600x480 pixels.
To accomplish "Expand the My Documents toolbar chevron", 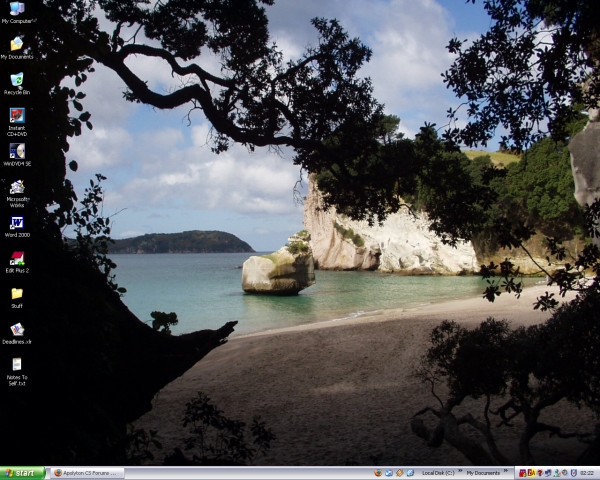I will coord(506,473).
